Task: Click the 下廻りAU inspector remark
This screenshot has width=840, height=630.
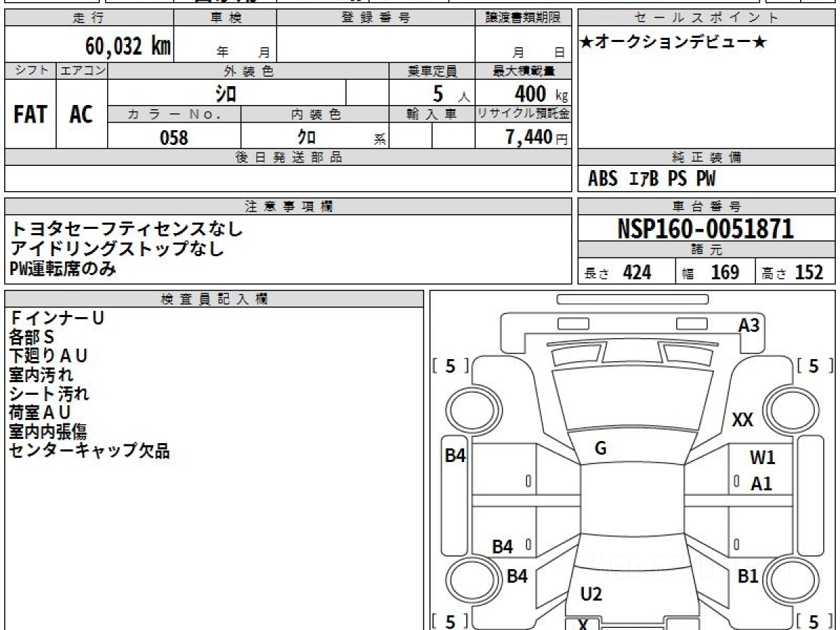Action: pyautogui.click(x=48, y=356)
